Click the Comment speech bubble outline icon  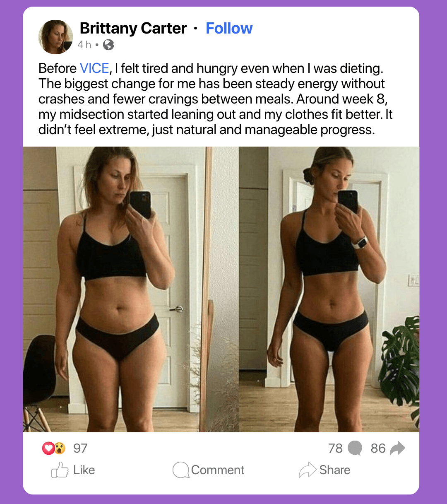coord(181,470)
